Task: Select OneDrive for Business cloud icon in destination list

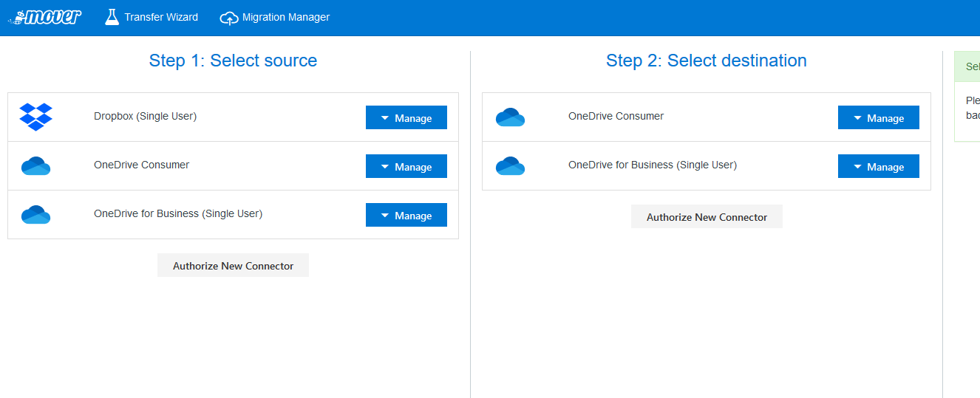Action: [x=510, y=165]
